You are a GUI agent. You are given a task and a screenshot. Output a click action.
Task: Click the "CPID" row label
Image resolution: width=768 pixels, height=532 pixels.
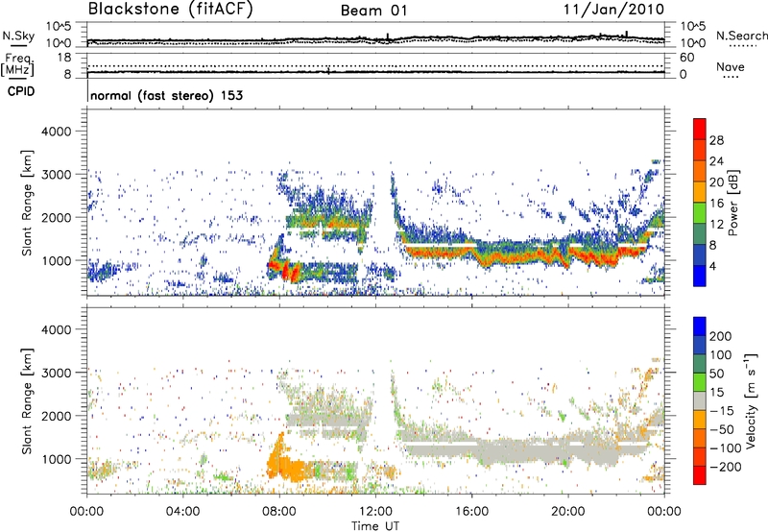point(21,91)
